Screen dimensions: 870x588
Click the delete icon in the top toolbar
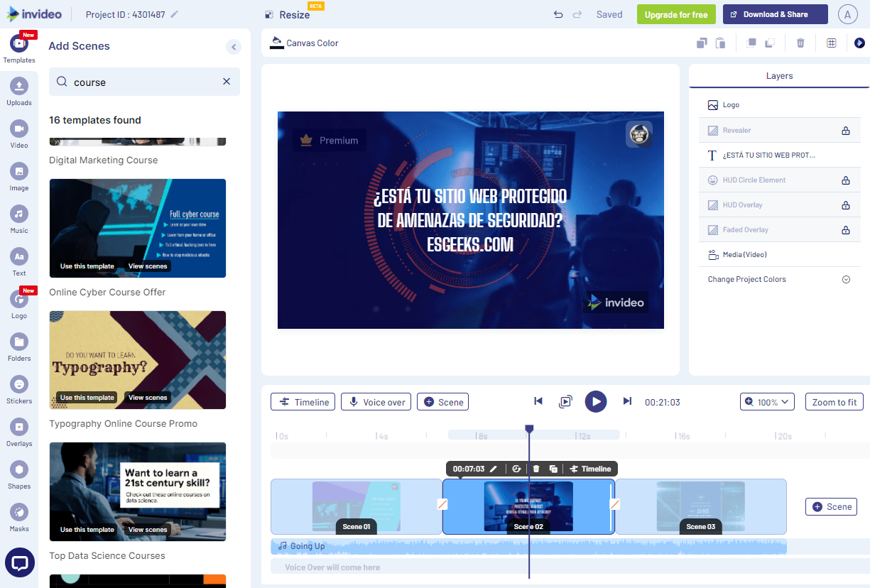point(800,43)
